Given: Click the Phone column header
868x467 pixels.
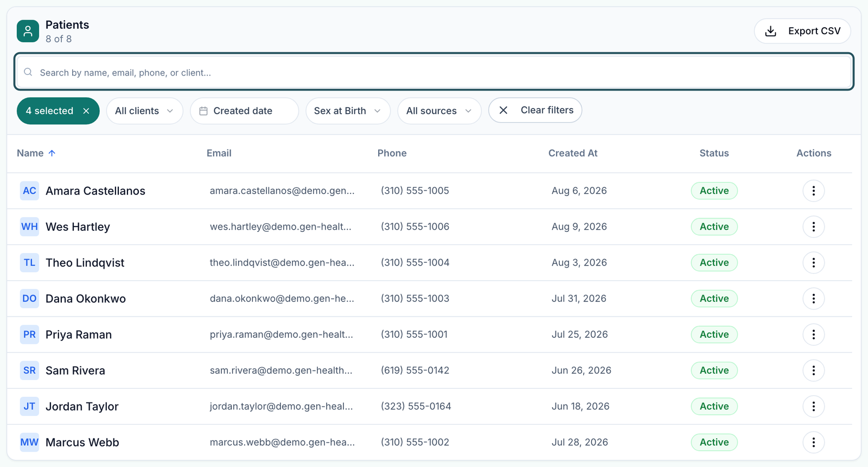Looking at the screenshot, I should [392, 153].
